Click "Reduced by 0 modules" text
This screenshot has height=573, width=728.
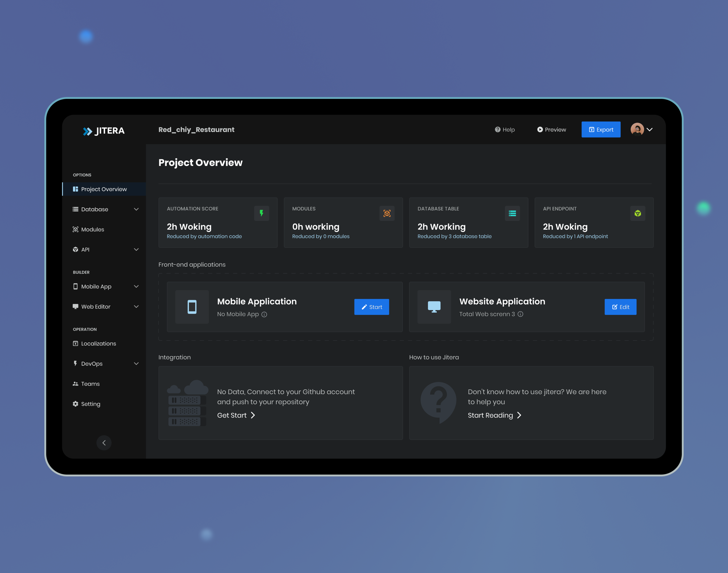[321, 237]
